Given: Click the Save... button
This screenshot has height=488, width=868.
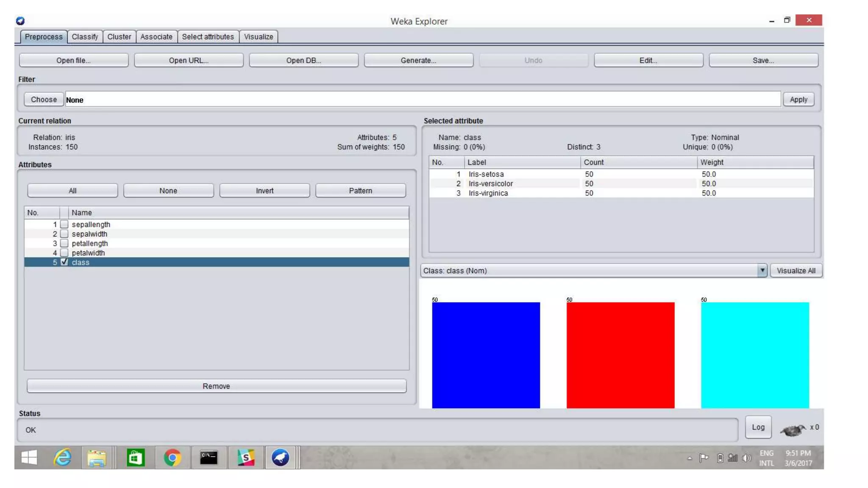Looking at the screenshot, I should [763, 60].
